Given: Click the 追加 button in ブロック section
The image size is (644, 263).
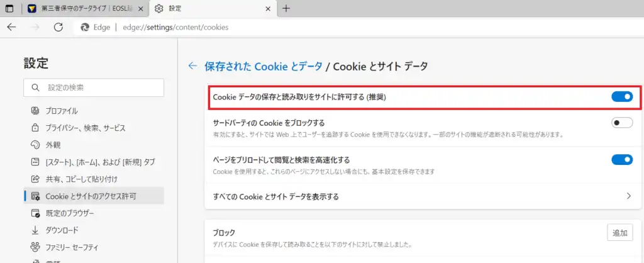Looking at the screenshot, I should click(619, 233).
